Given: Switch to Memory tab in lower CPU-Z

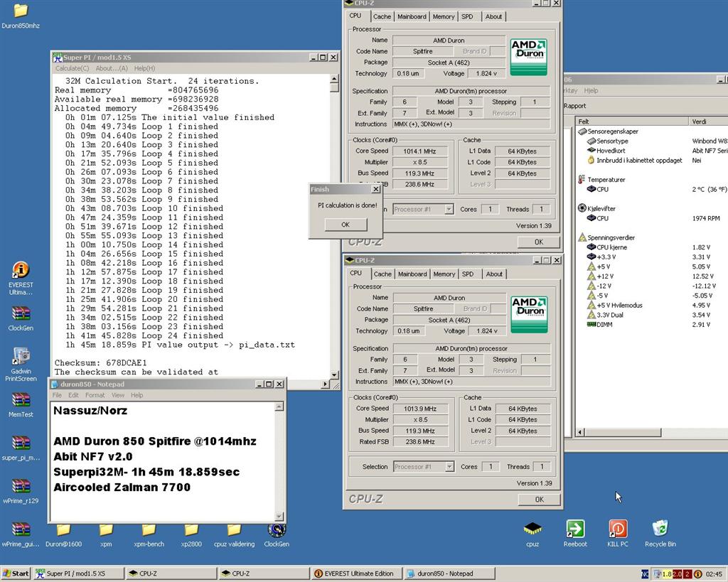Looking at the screenshot, I should tap(444, 274).
